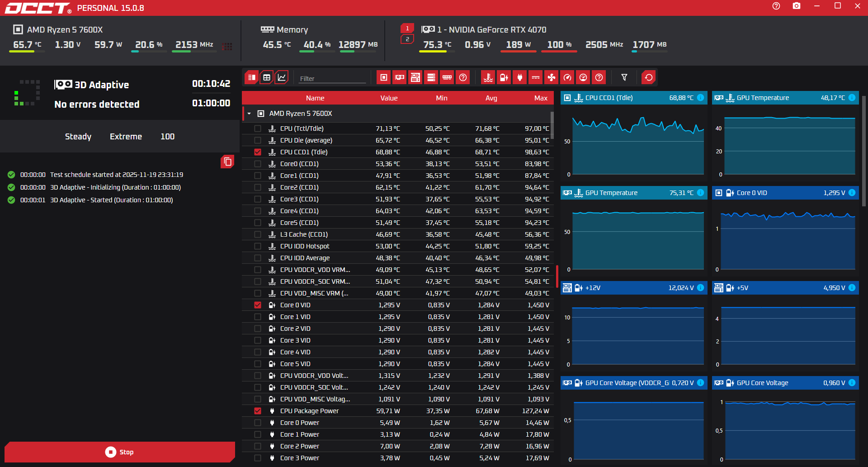Toggle the clock speed sensor filter icon
The height and width of the screenshot is (467, 868).
click(x=567, y=77)
